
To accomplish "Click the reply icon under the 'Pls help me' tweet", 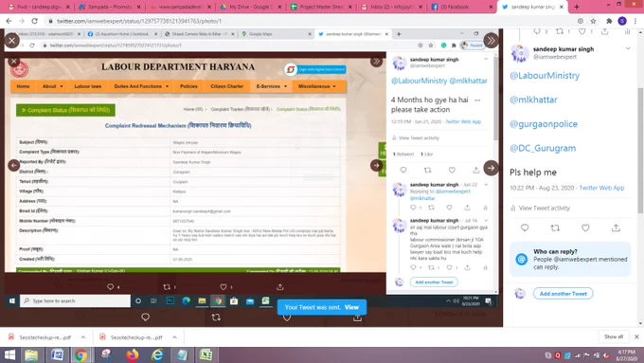I will click(x=525, y=227).
